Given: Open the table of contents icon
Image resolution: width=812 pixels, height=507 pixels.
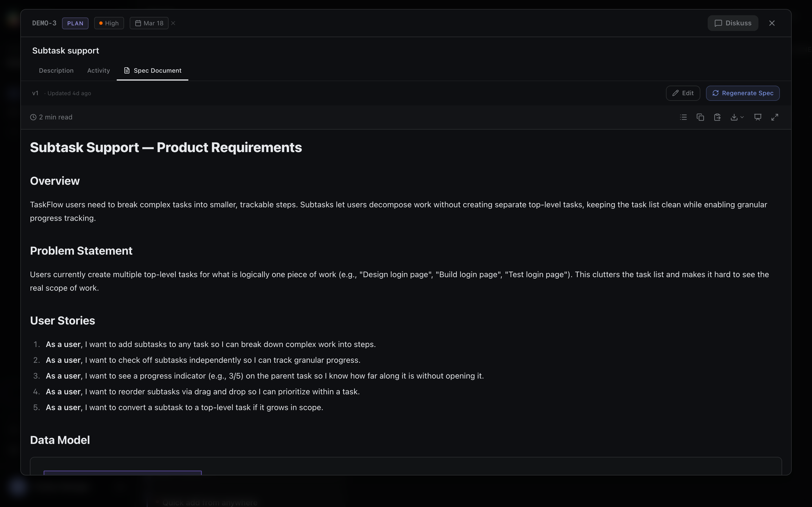Looking at the screenshot, I should (x=683, y=117).
